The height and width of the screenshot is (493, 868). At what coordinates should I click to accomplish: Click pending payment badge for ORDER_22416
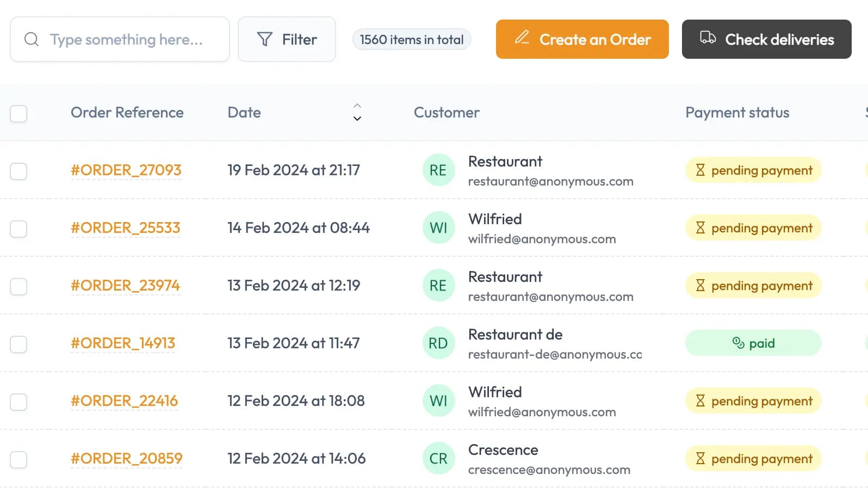753,401
